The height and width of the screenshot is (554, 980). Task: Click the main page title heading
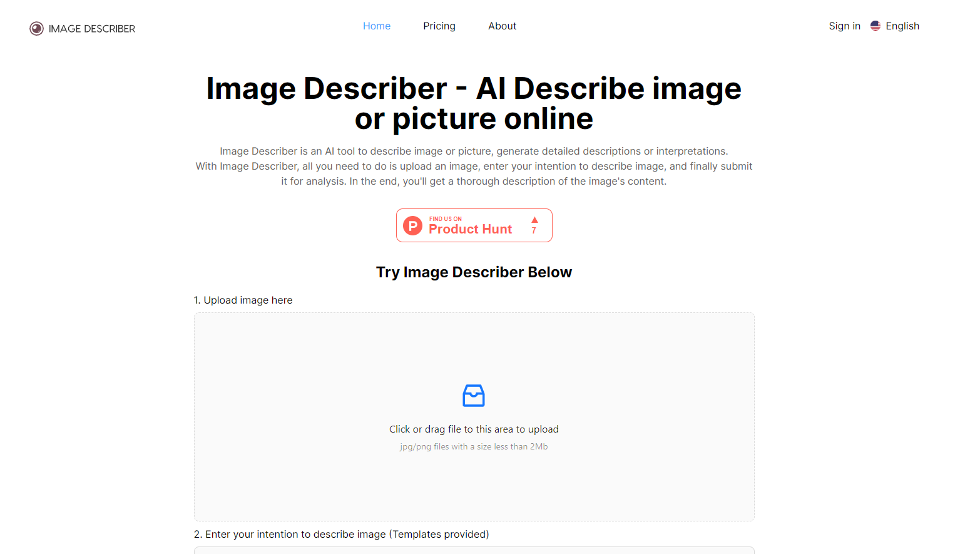474,103
